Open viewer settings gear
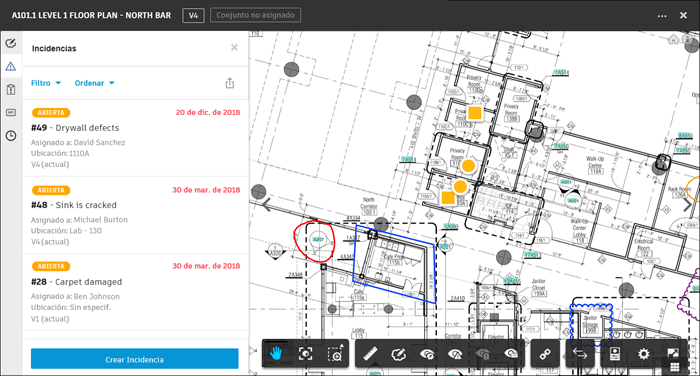The height and width of the screenshot is (376, 700). click(643, 354)
